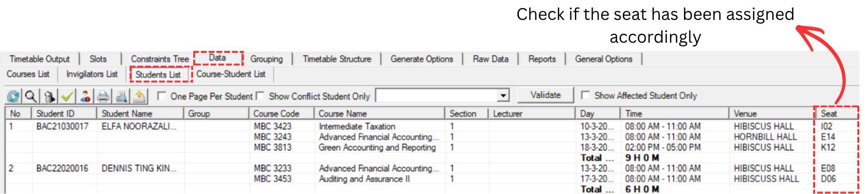Image resolution: width=868 pixels, height=194 pixels.
Task: Click the Day column header
Action: click(598, 113)
